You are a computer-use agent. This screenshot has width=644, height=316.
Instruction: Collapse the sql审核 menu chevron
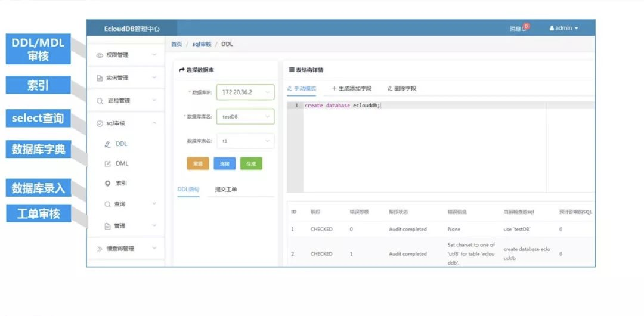[x=154, y=123]
